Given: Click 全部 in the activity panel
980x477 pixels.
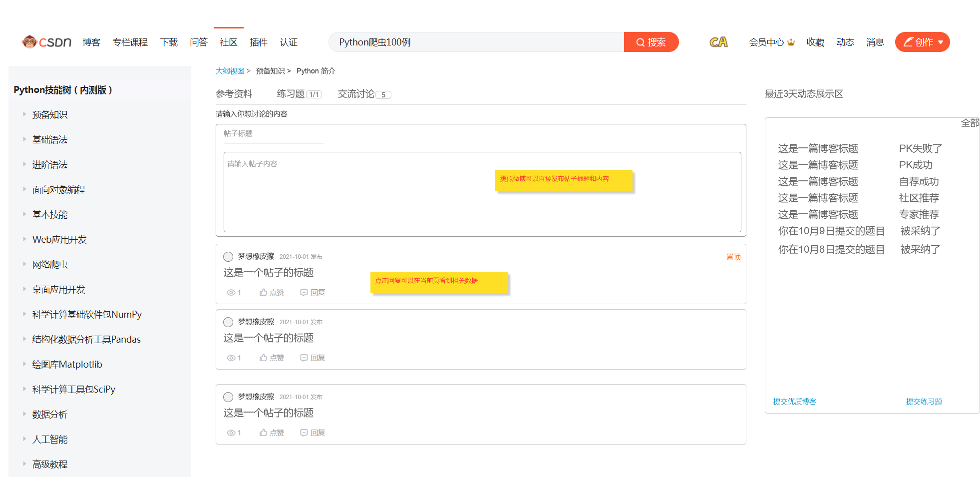Looking at the screenshot, I should [970, 123].
